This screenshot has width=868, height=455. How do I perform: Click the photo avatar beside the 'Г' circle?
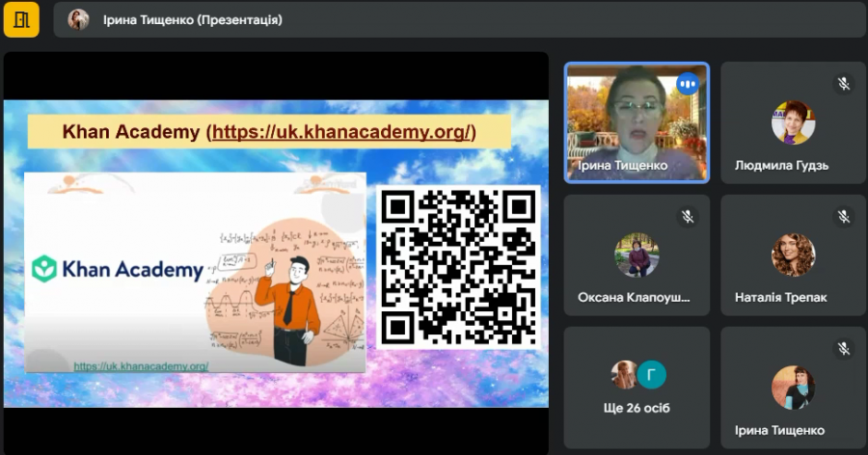pos(624,375)
